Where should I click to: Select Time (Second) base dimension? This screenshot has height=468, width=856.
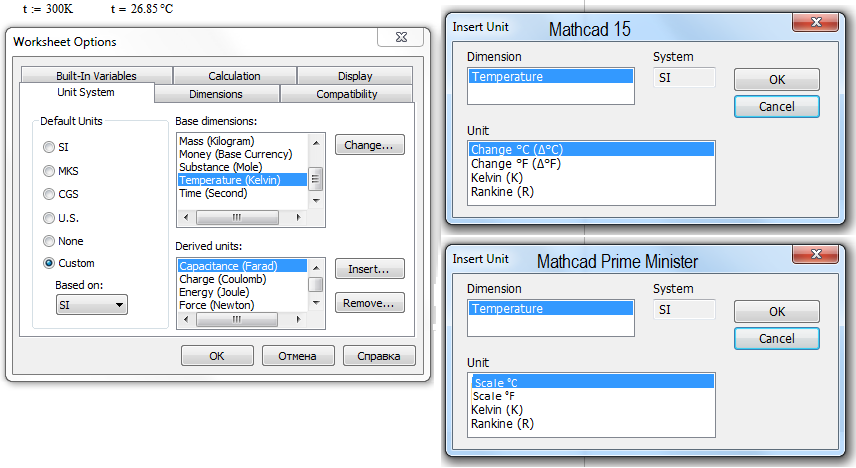pos(242,193)
